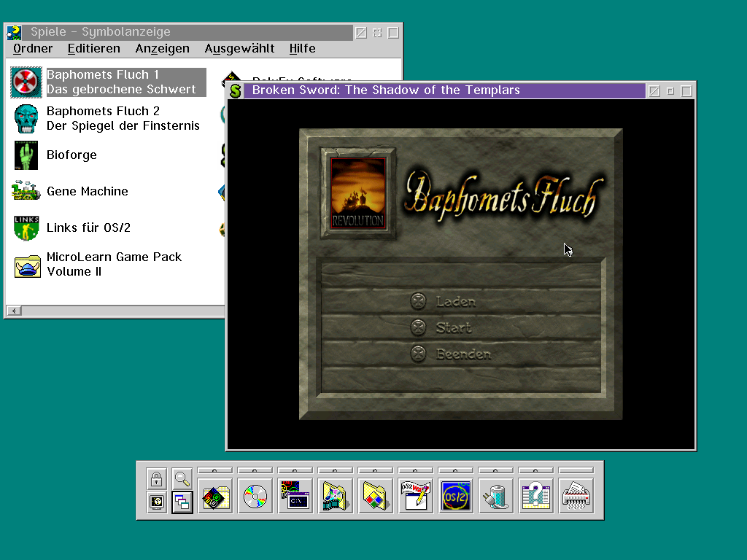This screenshot has width=747, height=560.
Task: Expand the drawer above the OS2 Warp pencil icon
Action: point(415,470)
